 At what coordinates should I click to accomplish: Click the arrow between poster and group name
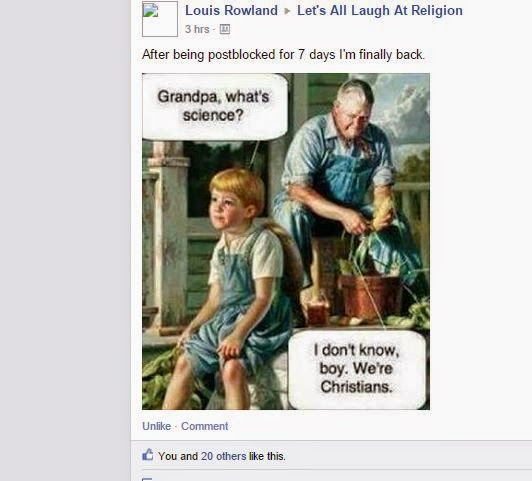pos(287,11)
